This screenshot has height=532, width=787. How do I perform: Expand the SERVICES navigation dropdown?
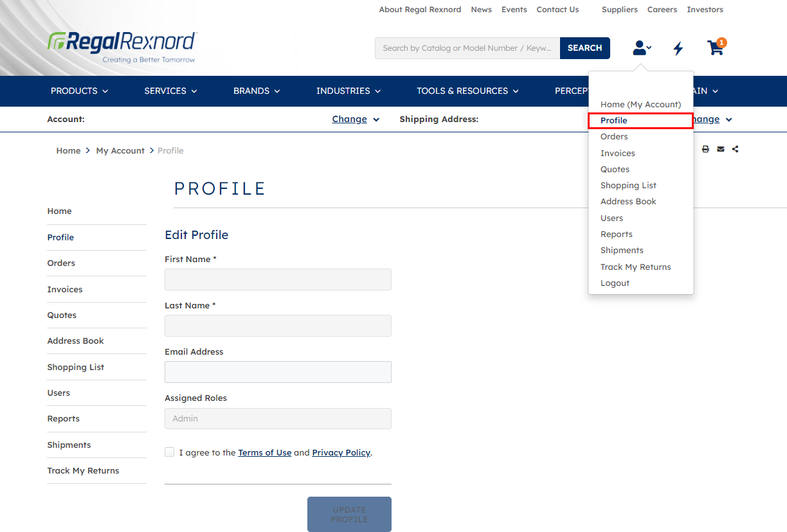point(171,91)
